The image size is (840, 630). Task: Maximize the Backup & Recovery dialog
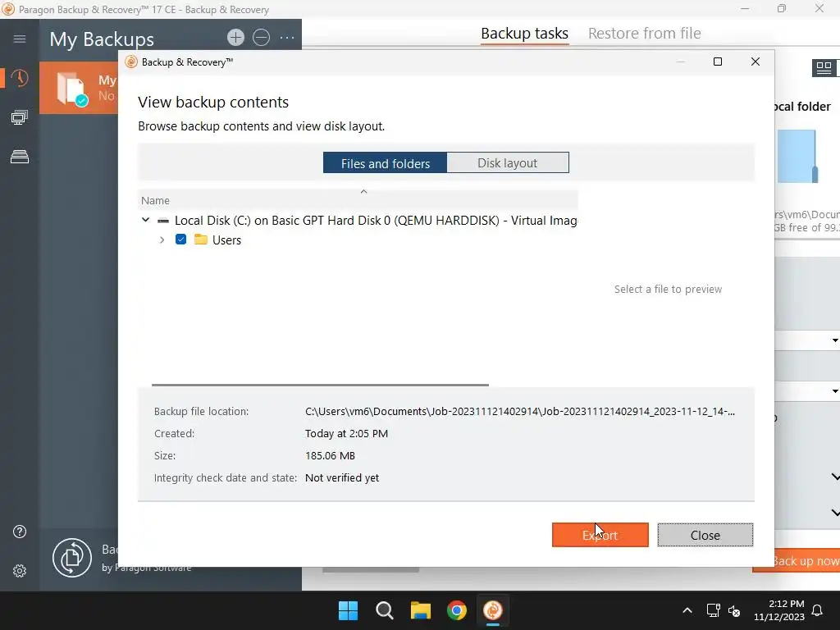[718, 62]
